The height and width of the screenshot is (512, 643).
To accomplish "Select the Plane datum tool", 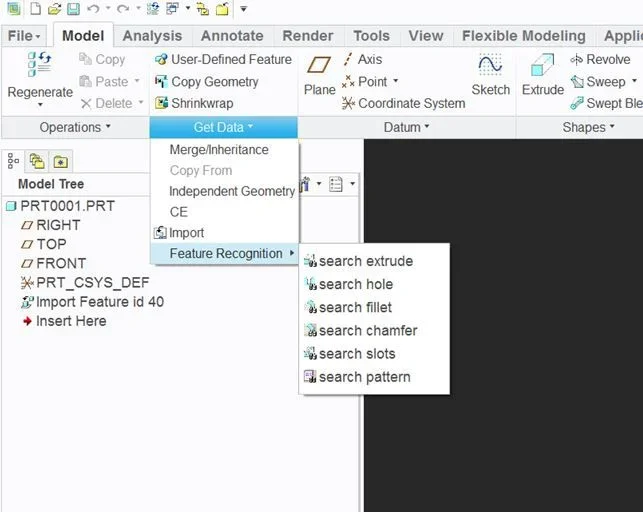I will [319, 66].
